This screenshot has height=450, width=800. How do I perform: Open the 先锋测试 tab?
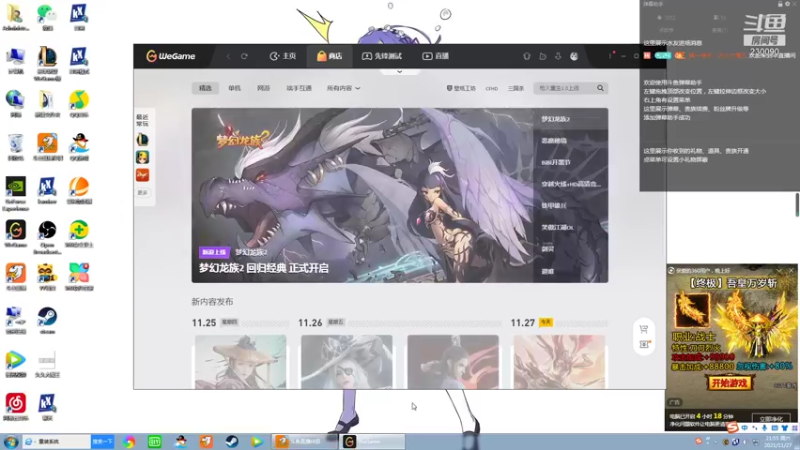[x=382, y=56]
